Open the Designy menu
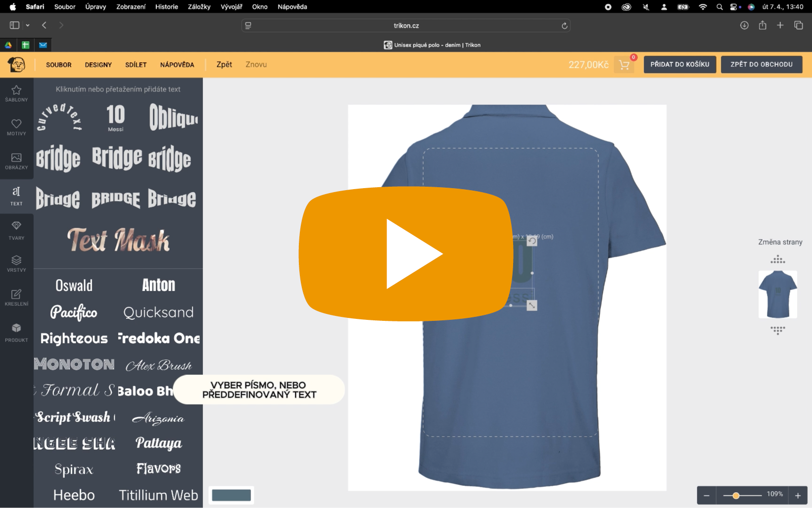This screenshot has height=508, width=812. click(x=98, y=65)
